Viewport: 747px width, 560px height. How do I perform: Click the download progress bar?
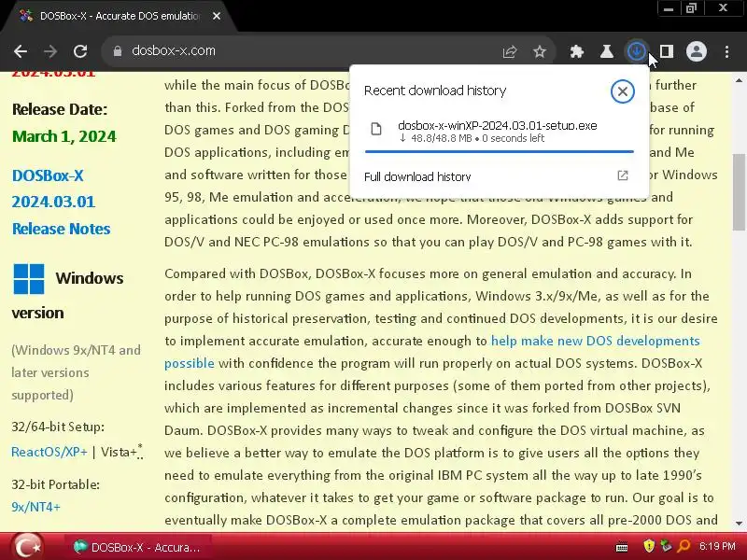click(500, 151)
